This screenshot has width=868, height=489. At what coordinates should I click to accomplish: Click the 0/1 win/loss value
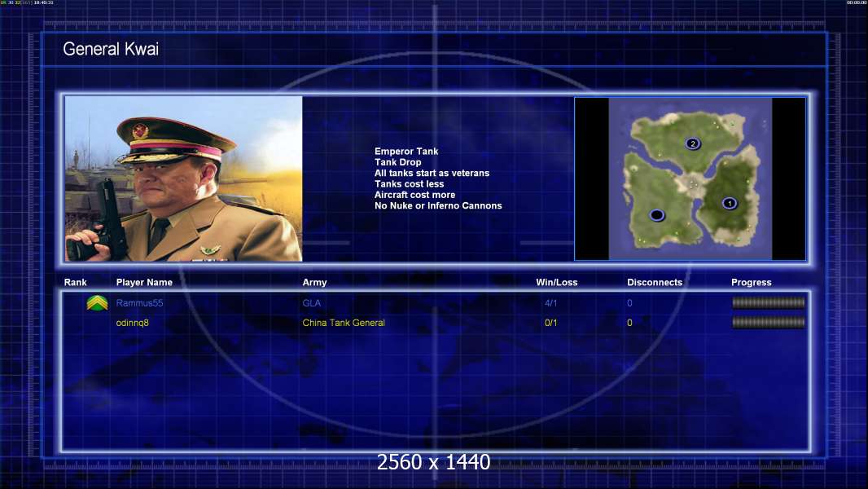(x=550, y=323)
